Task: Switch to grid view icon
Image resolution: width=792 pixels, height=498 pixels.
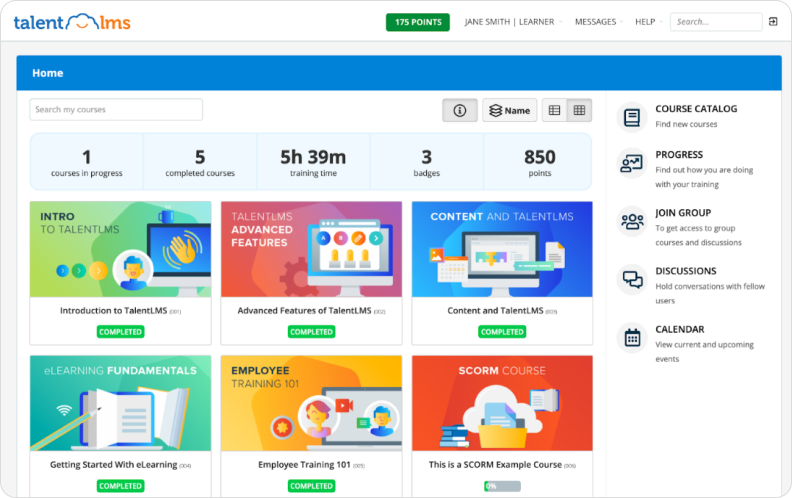Action: pyautogui.click(x=579, y=110)
